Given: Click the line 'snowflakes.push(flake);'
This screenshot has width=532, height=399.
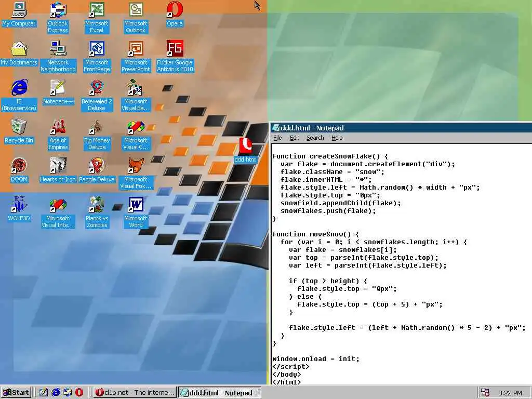Looking at the screenshot, I should tap(328, 211).
